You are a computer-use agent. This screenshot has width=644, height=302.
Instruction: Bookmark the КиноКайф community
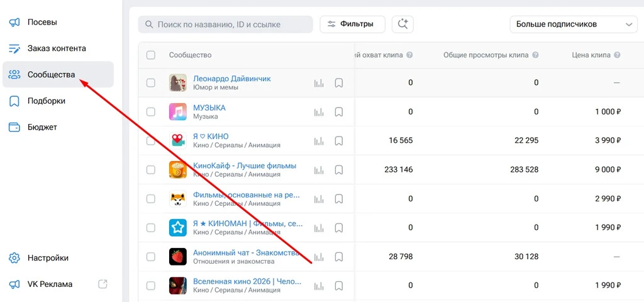tap(338, 170)
